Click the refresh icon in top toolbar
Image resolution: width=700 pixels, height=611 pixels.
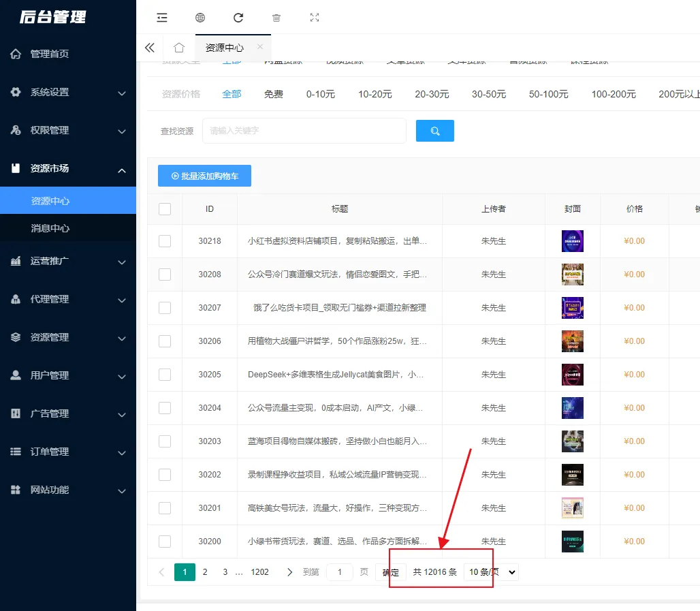point(238,18)
